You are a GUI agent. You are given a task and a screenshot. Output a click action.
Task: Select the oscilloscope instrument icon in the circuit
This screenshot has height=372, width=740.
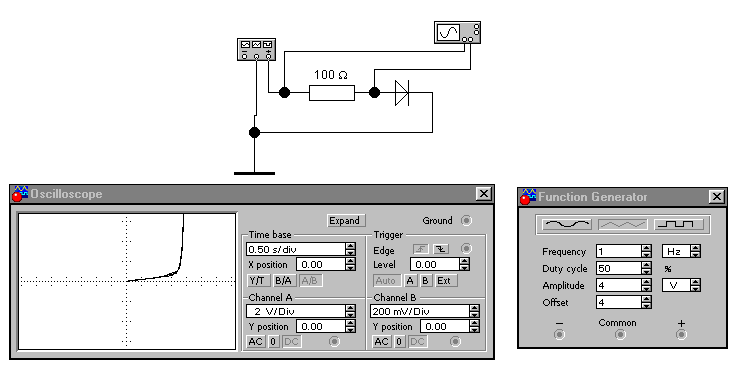point(457,33)
